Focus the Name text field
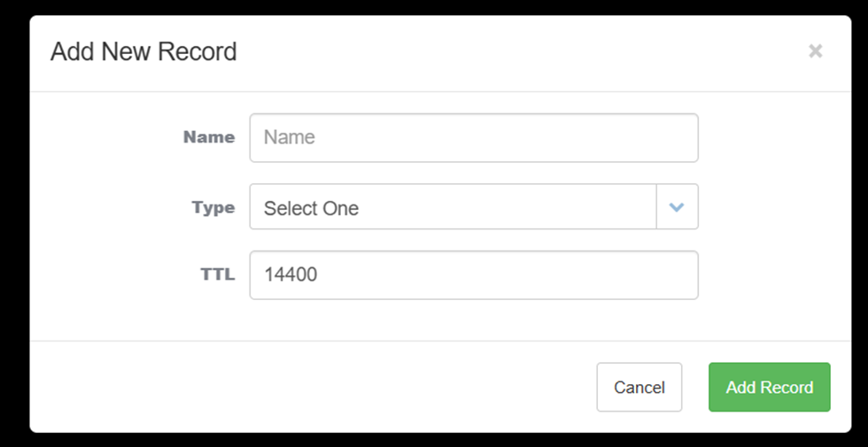Image resolution: width=868 pixels, height=447 pixels. click(473, 138)
